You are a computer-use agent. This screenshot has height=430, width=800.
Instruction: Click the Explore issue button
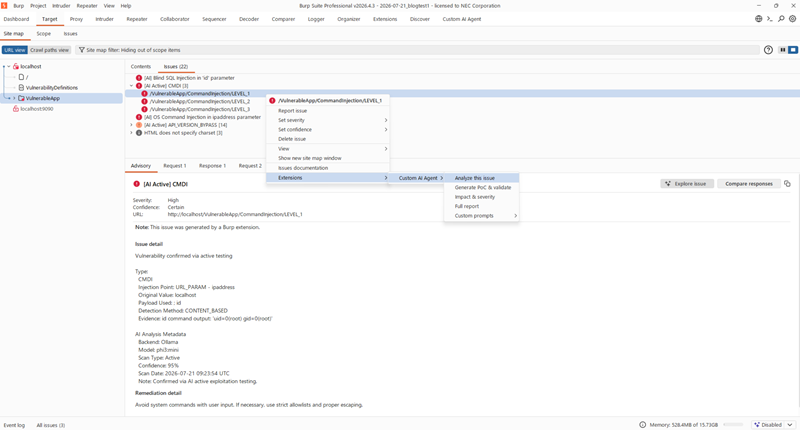(687, 184)
